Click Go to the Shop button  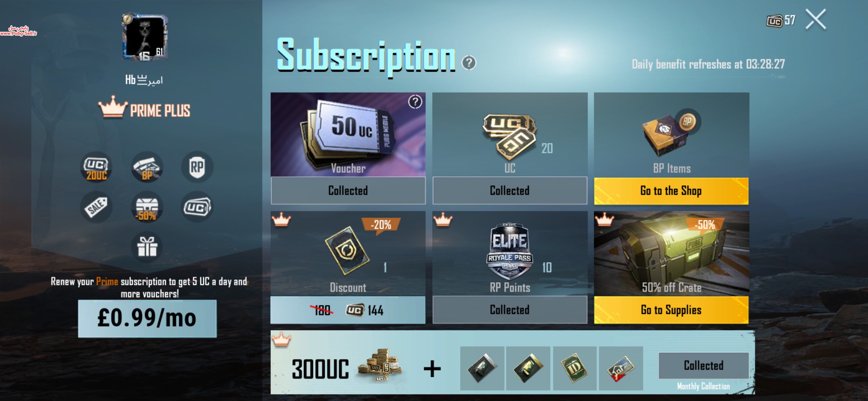pos(671,191)
